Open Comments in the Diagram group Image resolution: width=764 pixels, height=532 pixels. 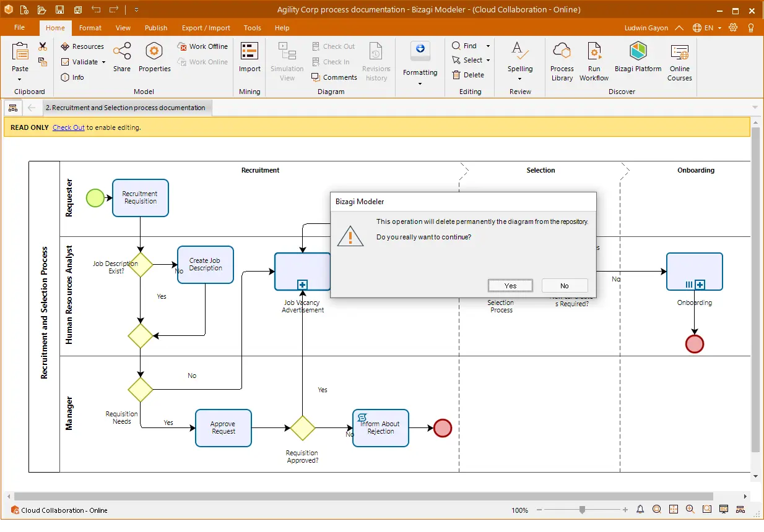(x=334, y=77)
